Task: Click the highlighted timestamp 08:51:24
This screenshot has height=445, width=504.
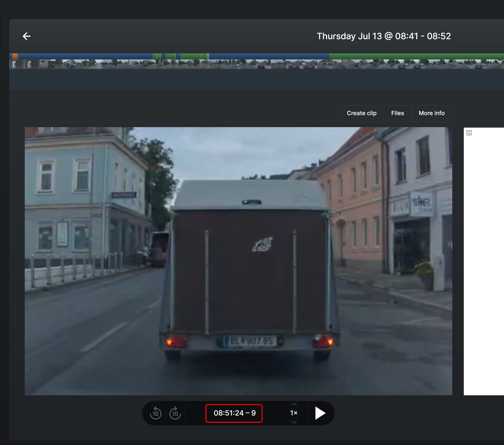Action: click(234, 413)
